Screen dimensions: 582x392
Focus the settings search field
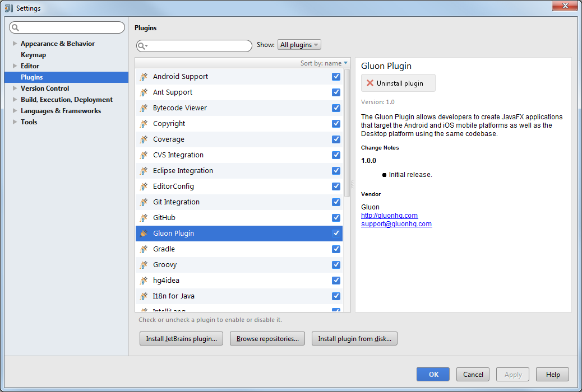point(67,27)
